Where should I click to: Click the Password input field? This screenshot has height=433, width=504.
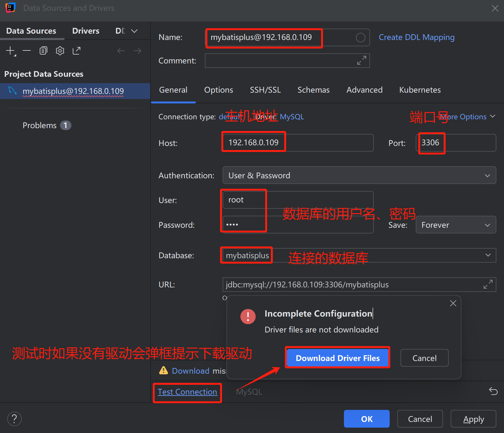[298, 225]
